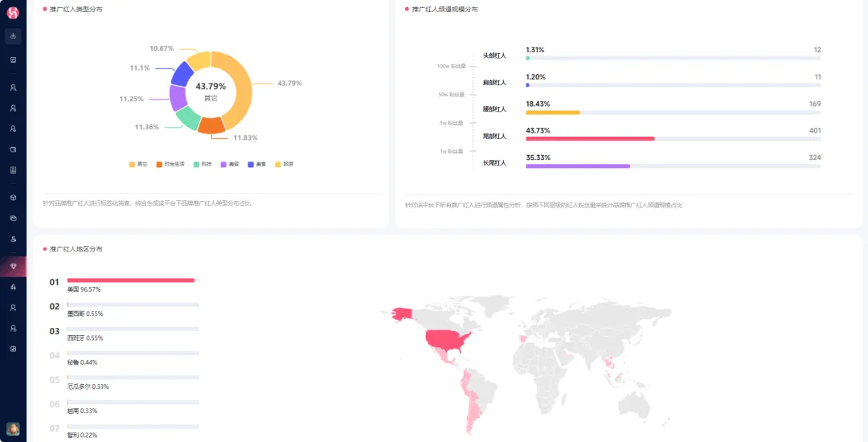Click the count 324 for 长尾红人
This screenshot has height=442, width=868.
pyautogui.click(x=815, y=158)
